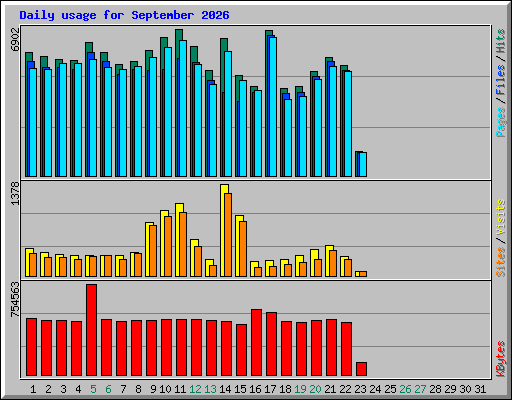Image resolution: width=512 pixels, height=400 pixels.
Task: Click the cyan Pages bar for day 23
Action: pyautogui.click(x=363, y=164)
